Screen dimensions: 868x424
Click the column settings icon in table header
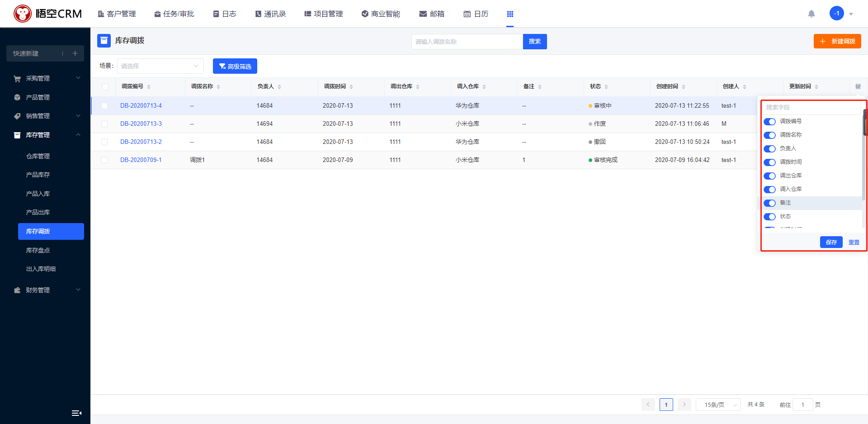coord(858,86)
